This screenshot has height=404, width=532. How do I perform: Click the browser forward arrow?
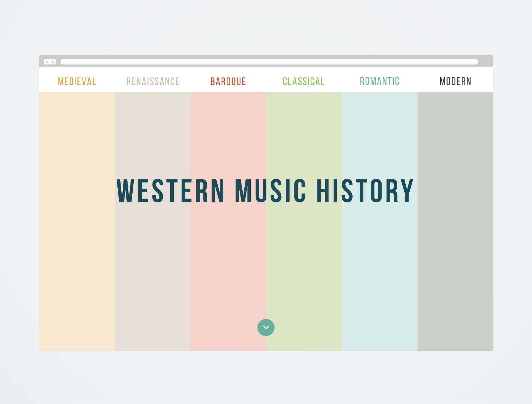tap(53, 62)
